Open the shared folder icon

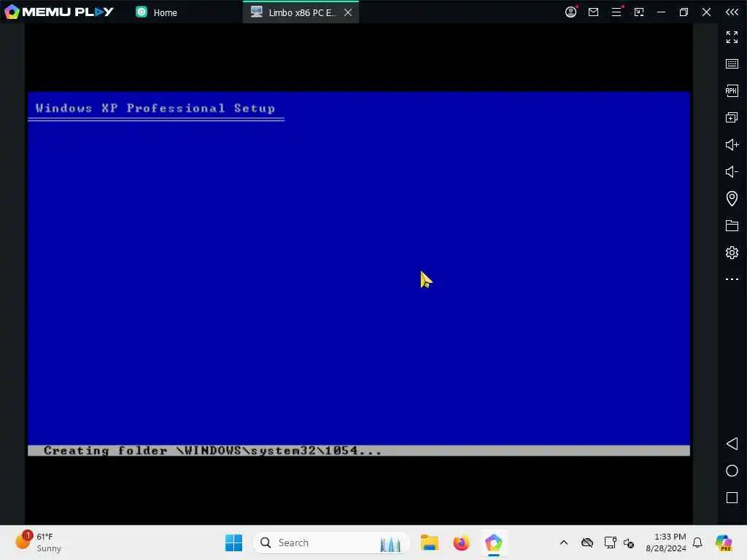point(732,225)
